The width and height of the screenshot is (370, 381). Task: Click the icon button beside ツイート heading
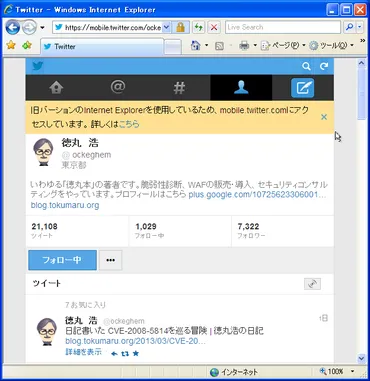pos(312,284)
